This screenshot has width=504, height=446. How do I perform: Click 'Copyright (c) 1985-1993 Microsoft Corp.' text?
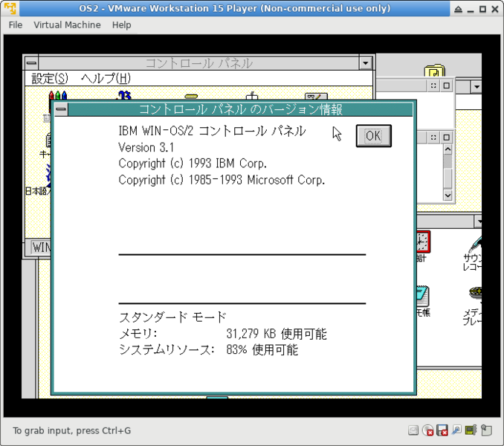222,180
